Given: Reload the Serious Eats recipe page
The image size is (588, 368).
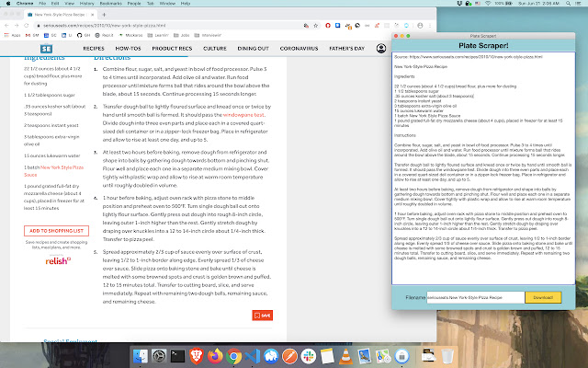Looking at the screenshot, I should [27, 26].
